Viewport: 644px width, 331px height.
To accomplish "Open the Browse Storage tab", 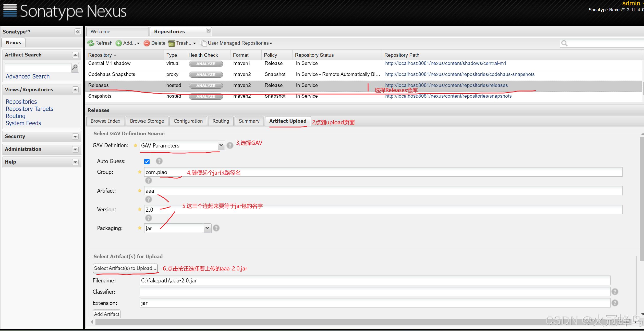I will [147, 121].
